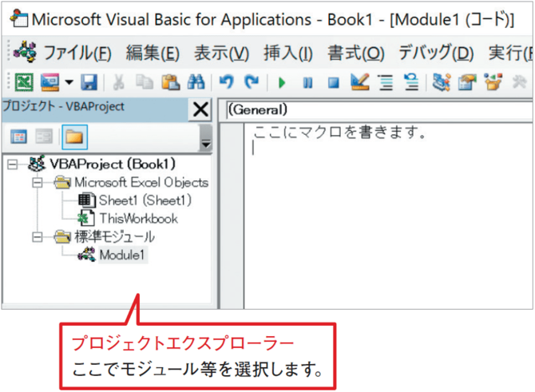The image size is (535, 392).
Task: Click the Toolbox wrench icon
Action: (x=519, y=82)
